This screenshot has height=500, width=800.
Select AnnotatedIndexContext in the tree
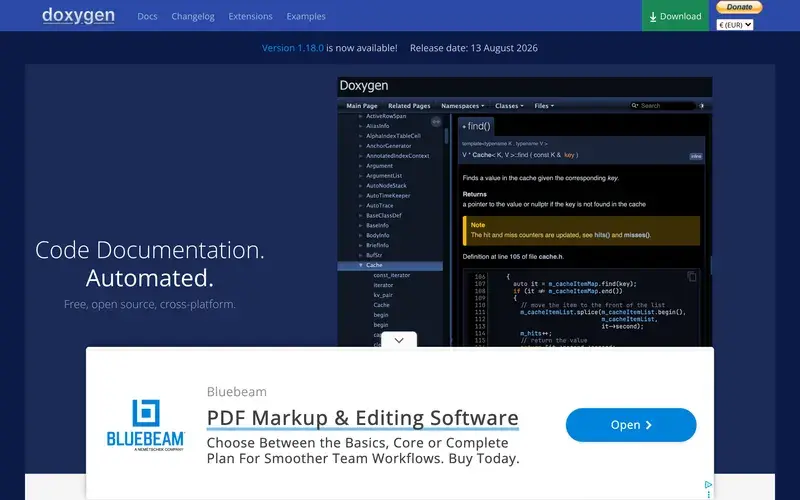(x=397, y=156)
